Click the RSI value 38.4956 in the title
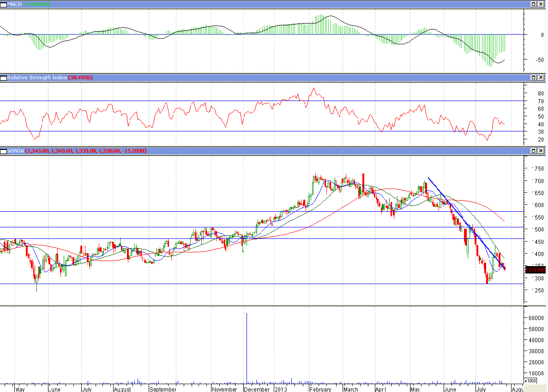Screen dimensions: 548x392 pyautogui.click(x=80, y=78)
